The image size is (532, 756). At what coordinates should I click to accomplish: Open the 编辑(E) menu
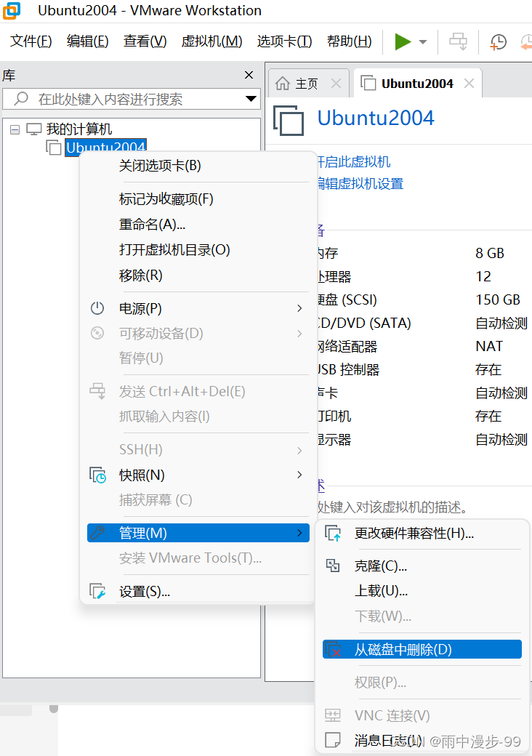(x=88, y=41)
